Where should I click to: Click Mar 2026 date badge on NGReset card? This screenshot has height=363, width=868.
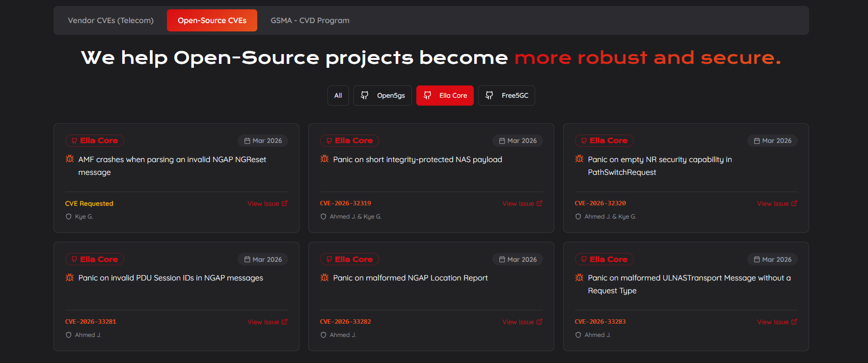[263, 141]
